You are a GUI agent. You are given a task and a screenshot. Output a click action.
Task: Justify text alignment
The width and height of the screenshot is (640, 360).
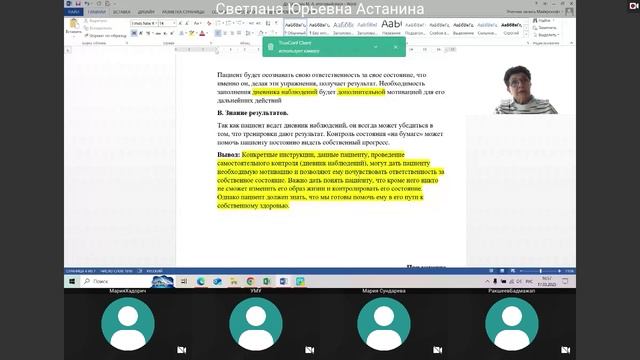239,33
